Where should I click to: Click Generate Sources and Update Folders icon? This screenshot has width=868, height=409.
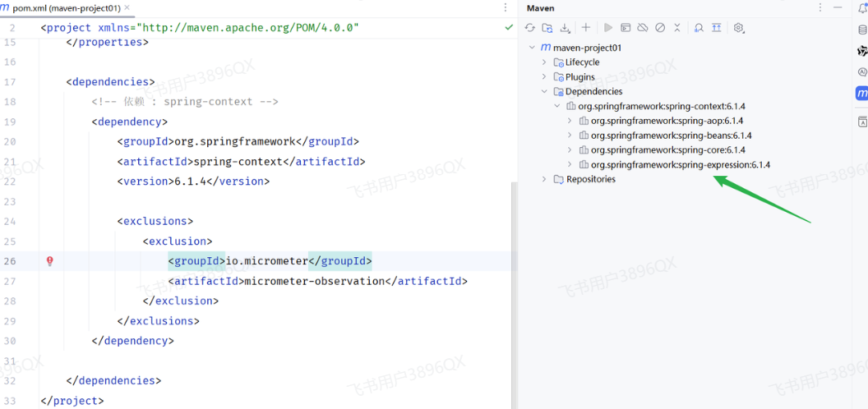click(x=547, y=28)
